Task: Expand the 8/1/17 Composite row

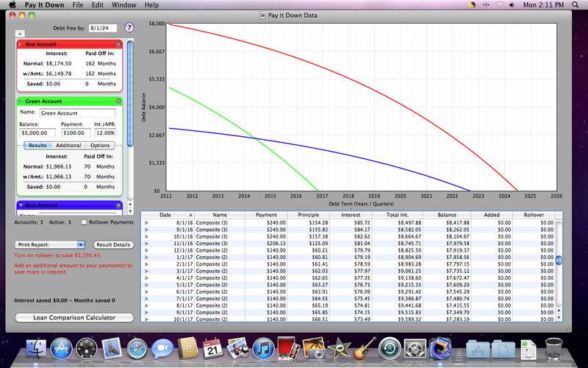Action: pyautogui.click(x=146, y=305)
